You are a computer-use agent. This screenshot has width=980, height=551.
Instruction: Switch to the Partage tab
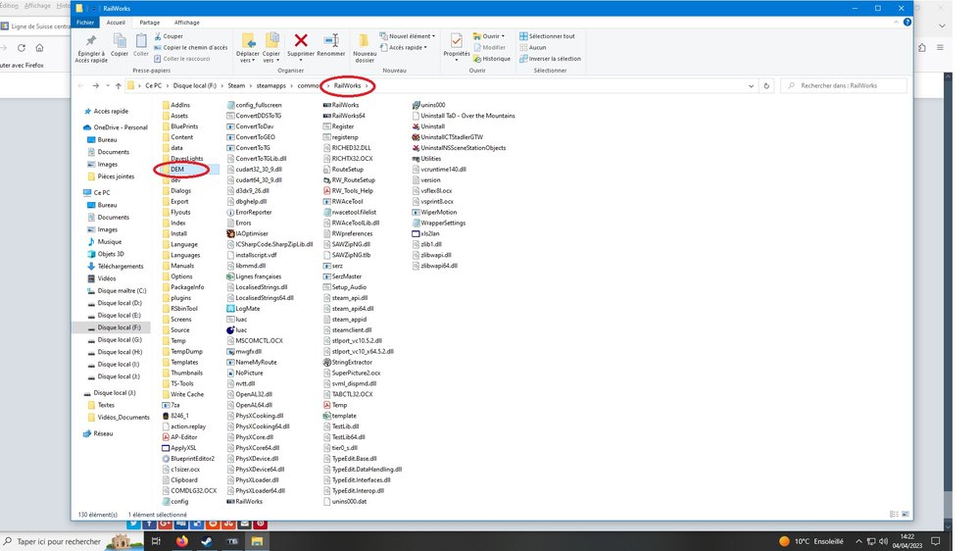(x=149, y=23)
